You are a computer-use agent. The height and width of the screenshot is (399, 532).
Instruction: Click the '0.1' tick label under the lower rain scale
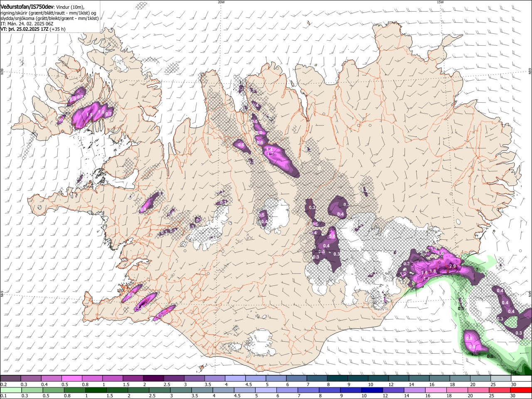(3, 396)
